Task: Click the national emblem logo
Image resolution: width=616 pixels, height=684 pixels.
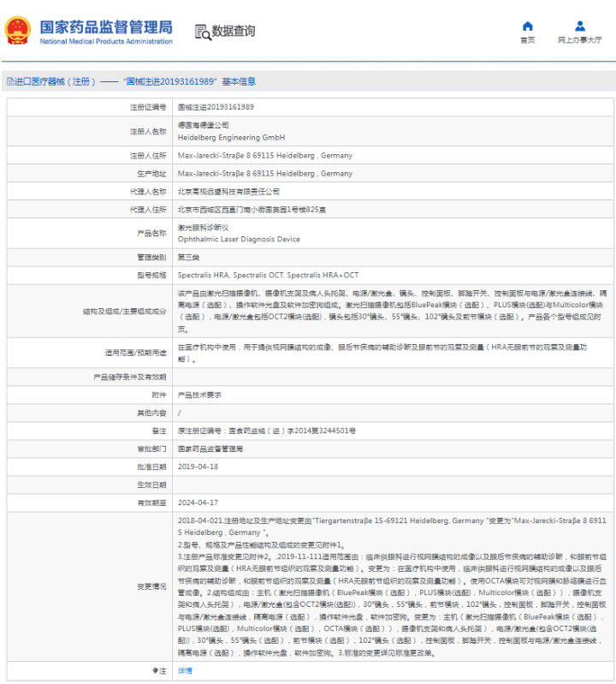Action: 18,31
